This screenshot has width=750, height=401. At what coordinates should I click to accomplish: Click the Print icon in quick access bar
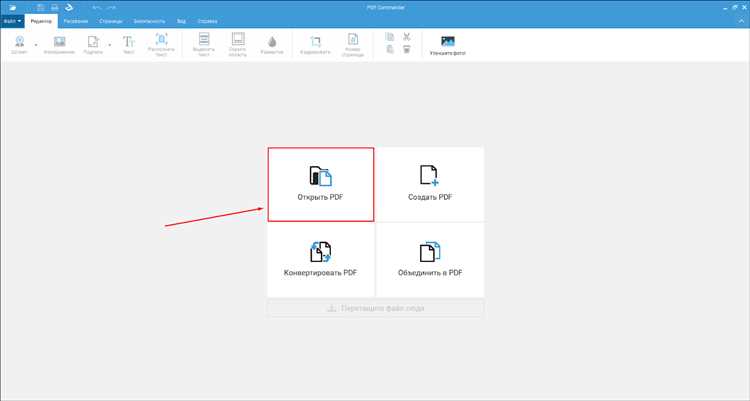(55, 7)
